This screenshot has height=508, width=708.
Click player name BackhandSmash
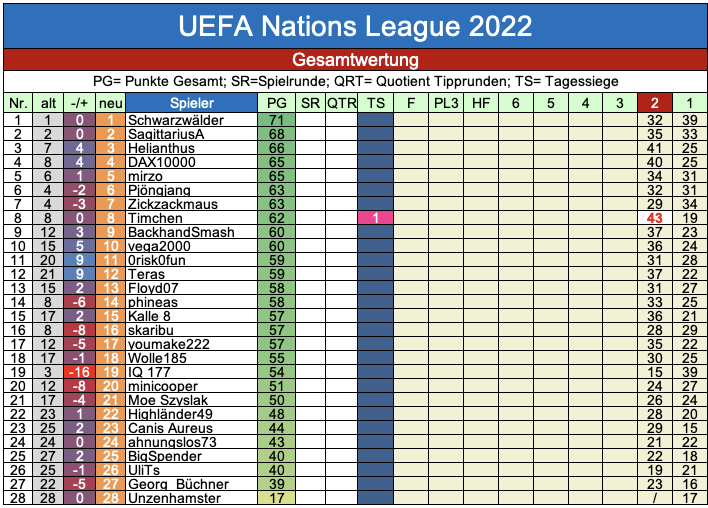coord(181,232)
